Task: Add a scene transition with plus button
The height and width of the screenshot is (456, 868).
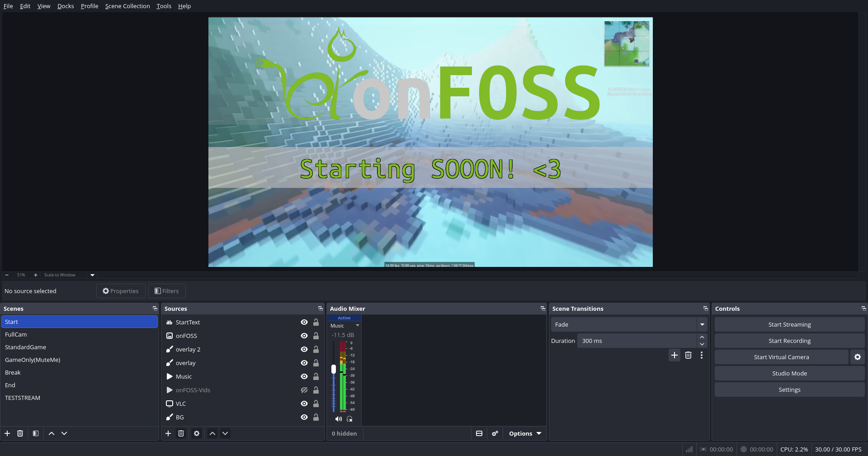Action: click(x=675, y=355)
